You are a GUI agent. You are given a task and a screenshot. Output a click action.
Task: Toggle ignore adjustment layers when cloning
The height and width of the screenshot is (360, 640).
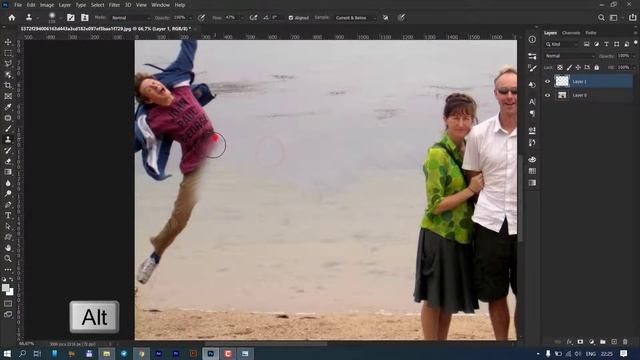point(385,18)
